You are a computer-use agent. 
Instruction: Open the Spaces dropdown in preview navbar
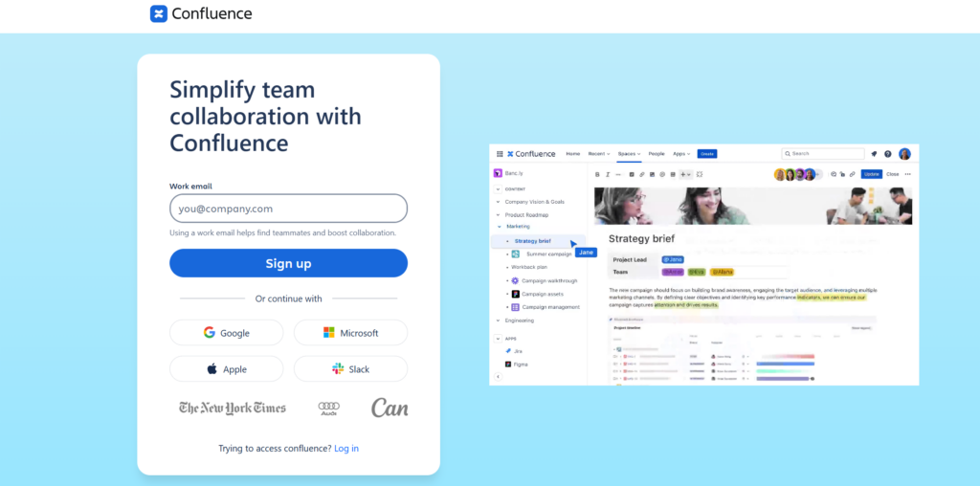(629, 154)
